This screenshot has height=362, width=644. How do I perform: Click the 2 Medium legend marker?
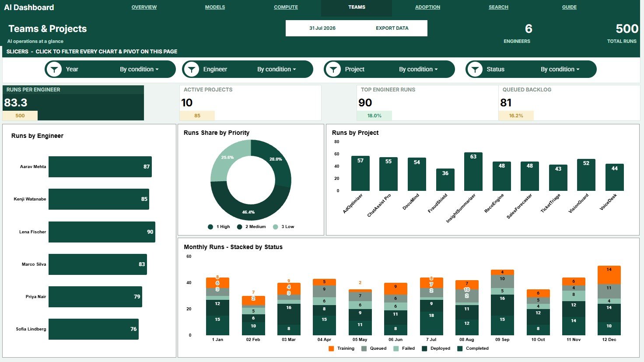pyautogui.click(x=239, y=227)
